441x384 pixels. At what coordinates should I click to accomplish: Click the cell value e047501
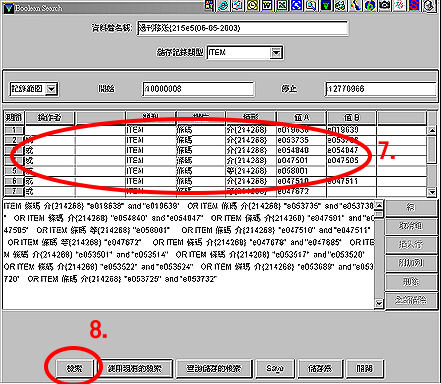(292, 161)
